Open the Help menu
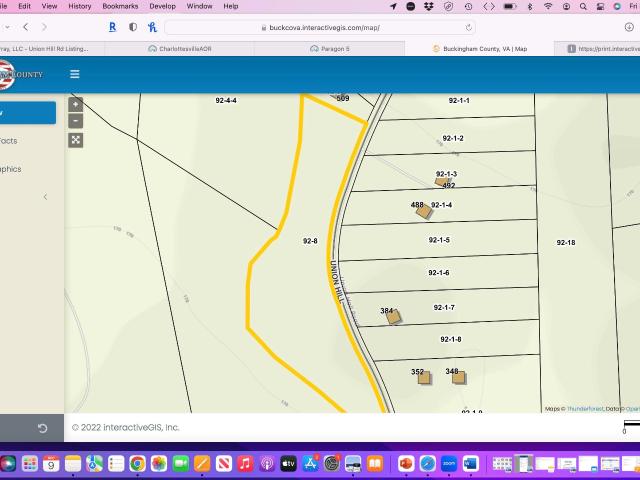The height and width of the screenshot is (480, 640). pyautogui.click(x=231, y=6)
